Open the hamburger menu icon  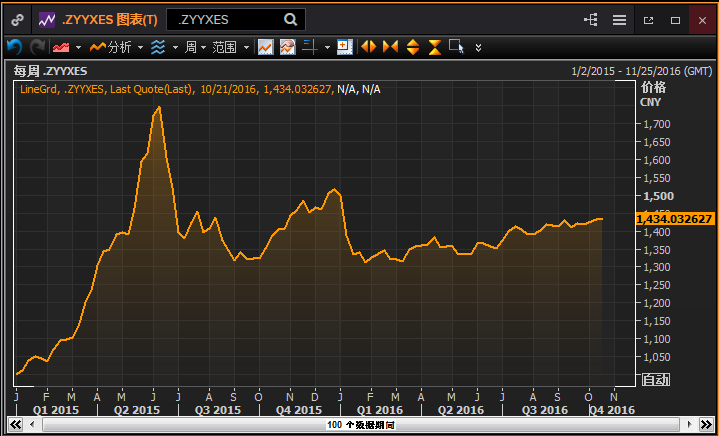pos(619,20)
